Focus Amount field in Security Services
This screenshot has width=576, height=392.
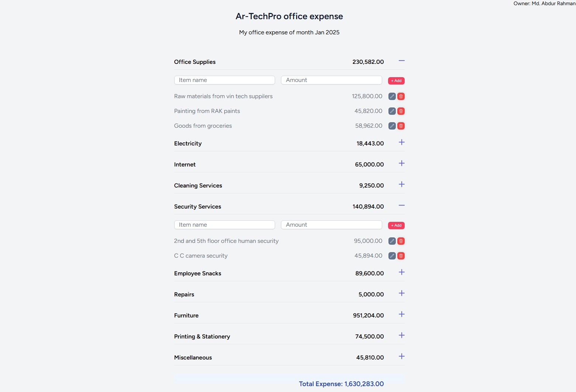click(331, 225)
